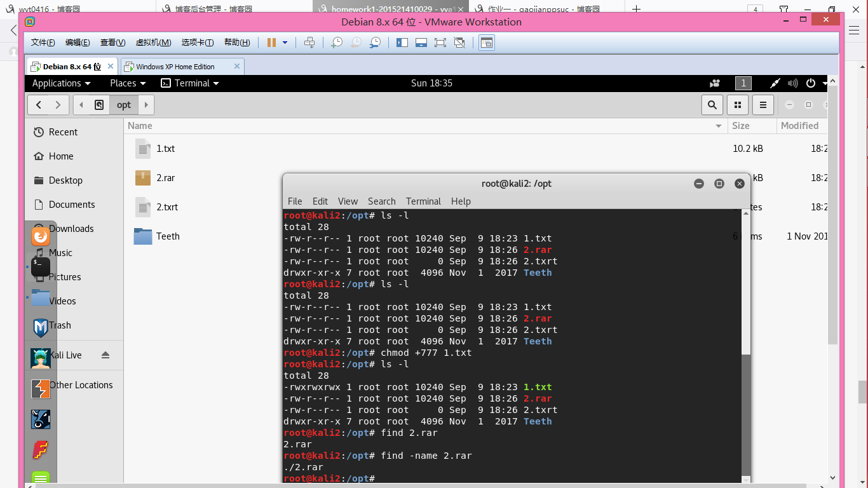
Task: Click the VMware pause virtual machine icon
Action: 271,43
